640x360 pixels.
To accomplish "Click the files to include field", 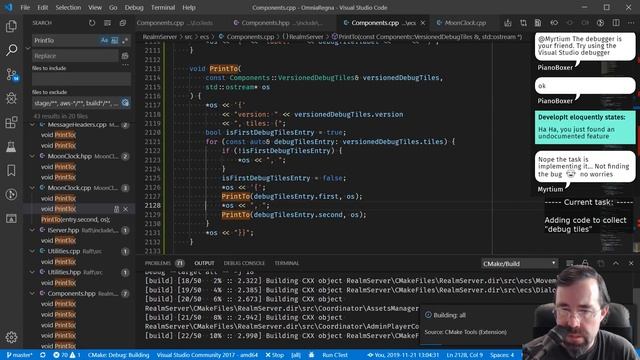I will tap(81, 78).
